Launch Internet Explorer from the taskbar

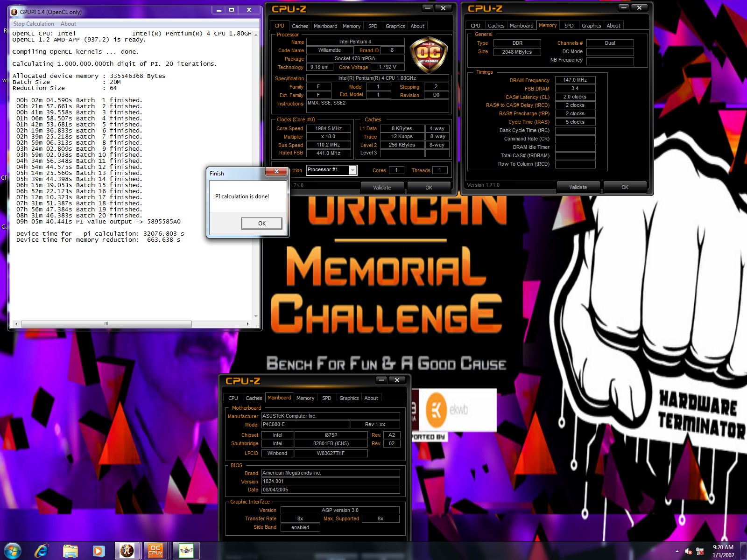[x=42, y=551]
